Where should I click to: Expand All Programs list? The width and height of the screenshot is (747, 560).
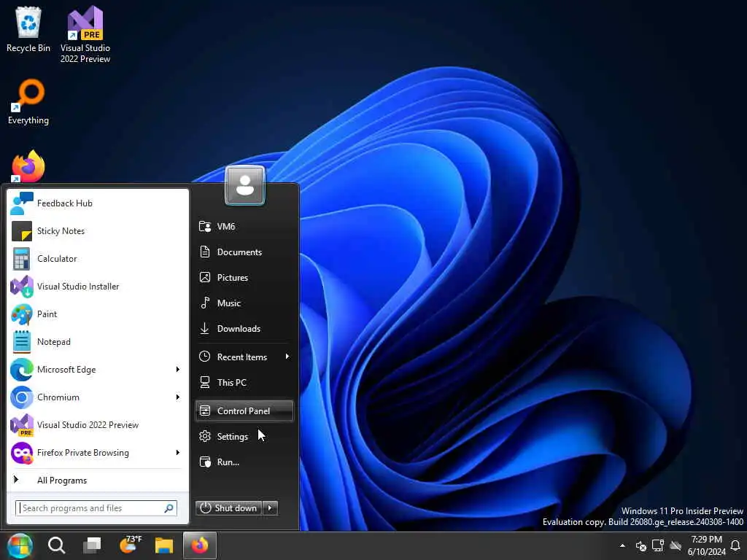[98, 480]
